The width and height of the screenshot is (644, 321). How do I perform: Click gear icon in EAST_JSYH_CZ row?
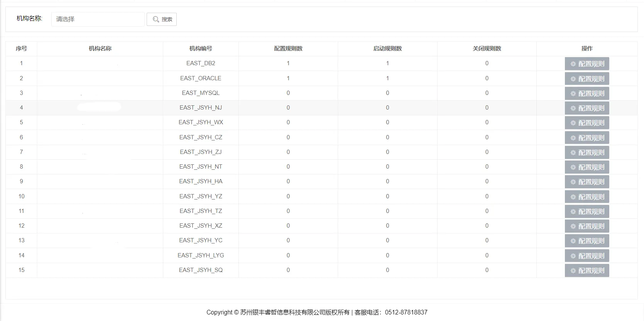point(573,138)
